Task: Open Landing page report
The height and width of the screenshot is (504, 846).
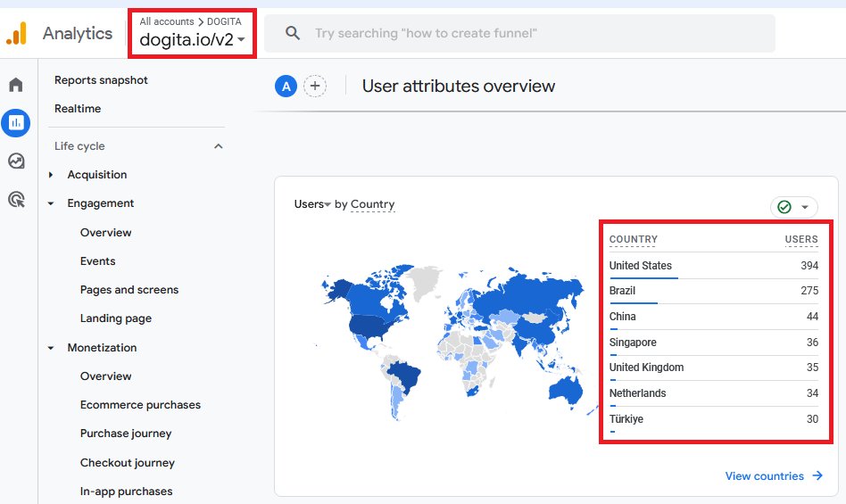Action: click(116, 318)
